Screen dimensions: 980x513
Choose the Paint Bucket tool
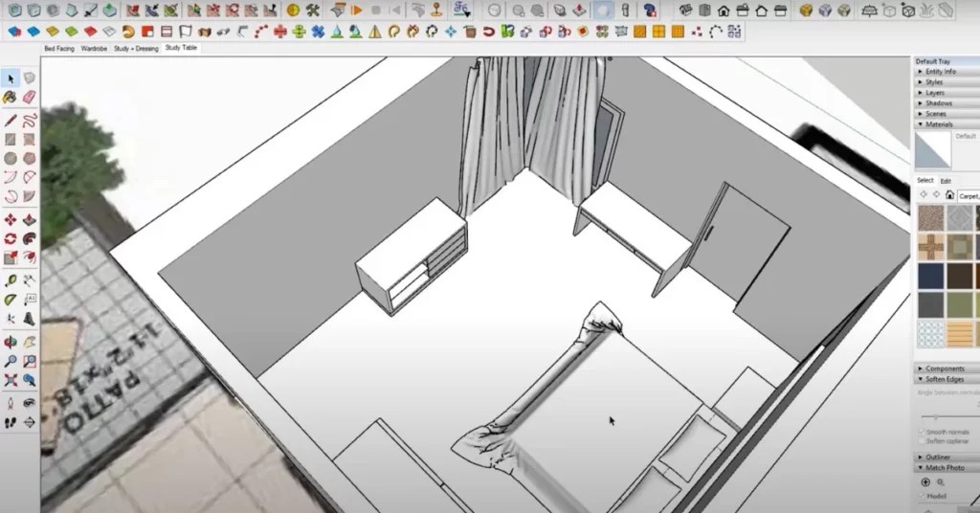pyautogui.click(x=10, y=98)
